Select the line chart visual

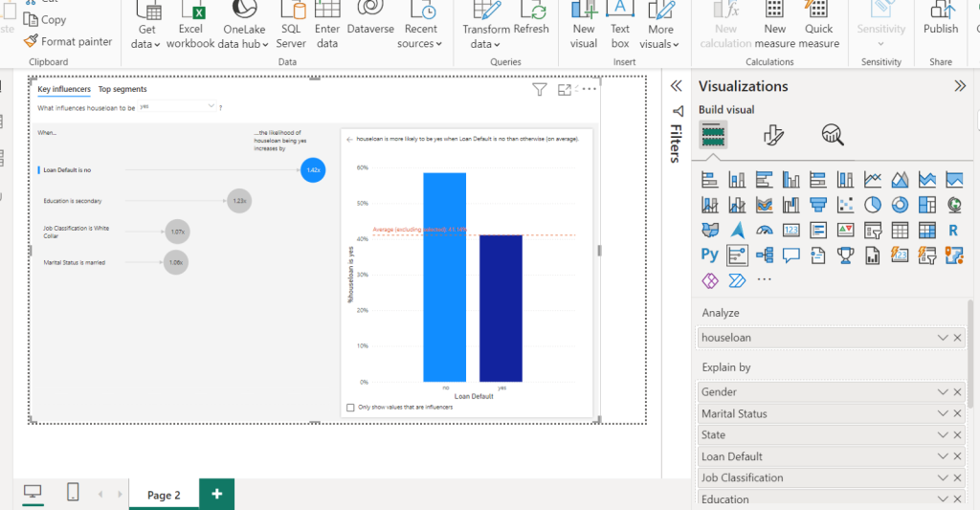(x=873, y=180)
